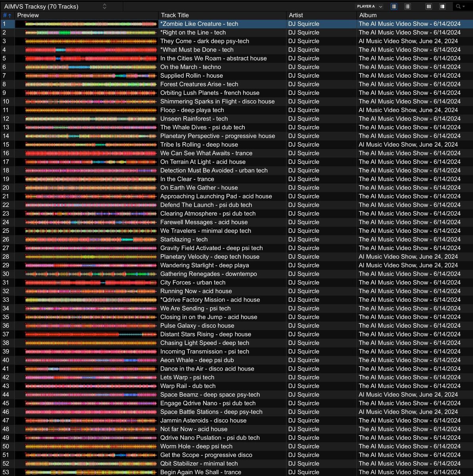
Task: Select "Pulse Galaxy - disco house"
Action: [x=197, y=326]
